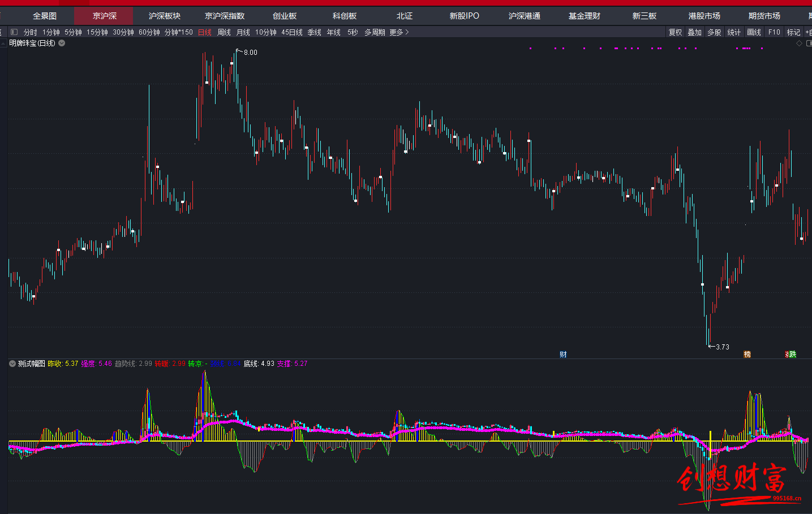Image resolution: width=812 pixels, height=514 pixels.
Task: Activate the 画线 drawing tool
Action: pos(754,32)
